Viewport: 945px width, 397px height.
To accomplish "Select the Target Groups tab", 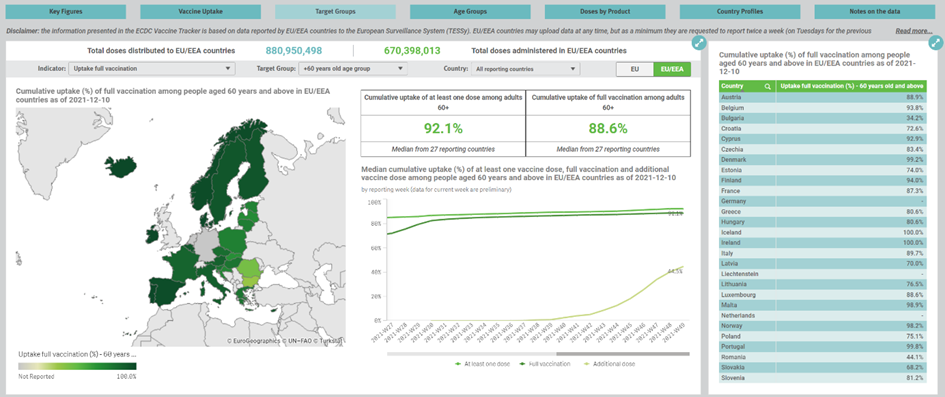I will point(335,11).
